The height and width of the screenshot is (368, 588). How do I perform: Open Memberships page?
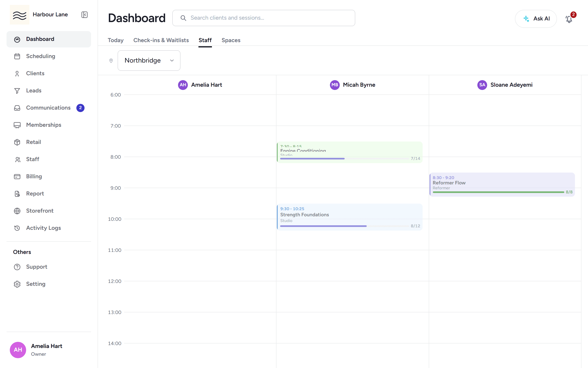(49, 125)
